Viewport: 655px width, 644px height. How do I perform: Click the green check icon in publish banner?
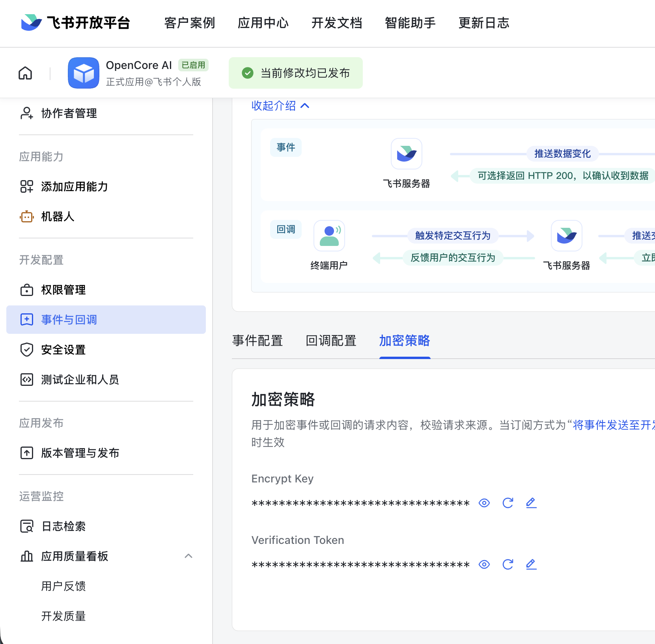point(248,73)
